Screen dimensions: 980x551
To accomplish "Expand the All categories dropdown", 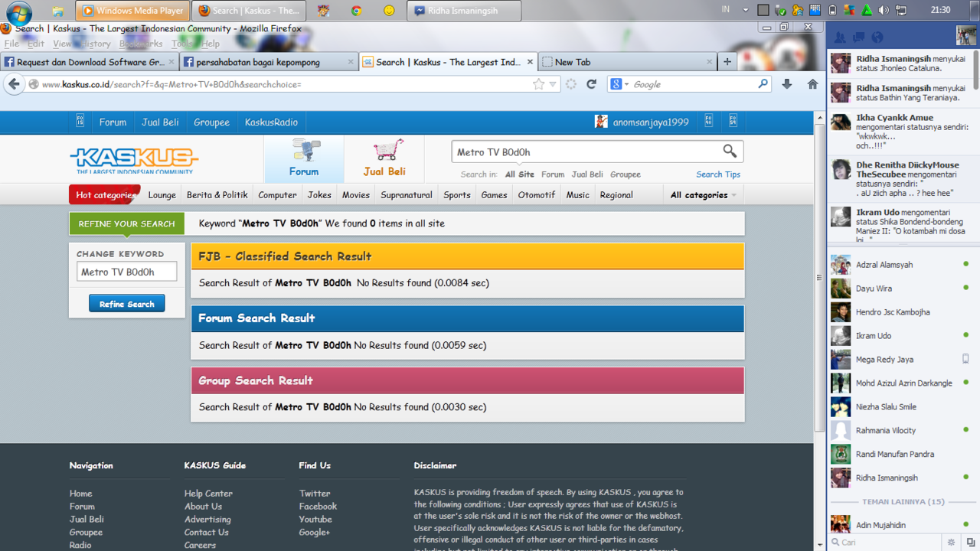I will [x=704, y=195].
